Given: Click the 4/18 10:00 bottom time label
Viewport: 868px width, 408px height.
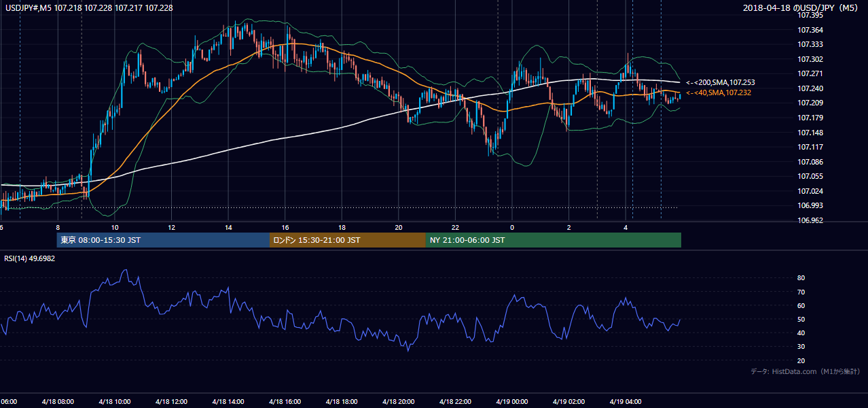Looking at the screenshot, I should (x=114, y=402).
